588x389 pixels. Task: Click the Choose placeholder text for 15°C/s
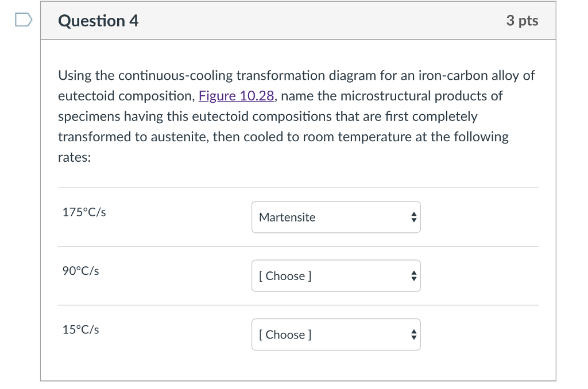point(285,334)
